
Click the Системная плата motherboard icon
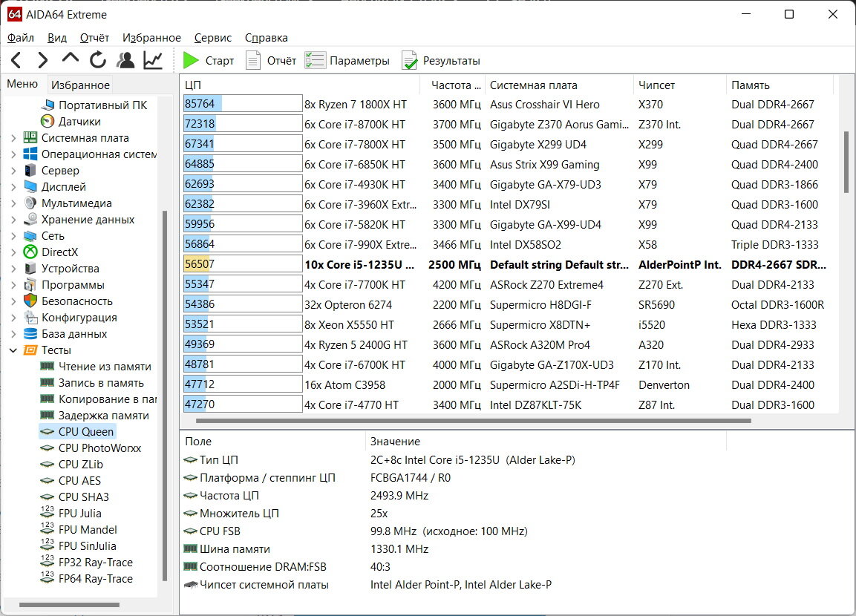[30, 137]
